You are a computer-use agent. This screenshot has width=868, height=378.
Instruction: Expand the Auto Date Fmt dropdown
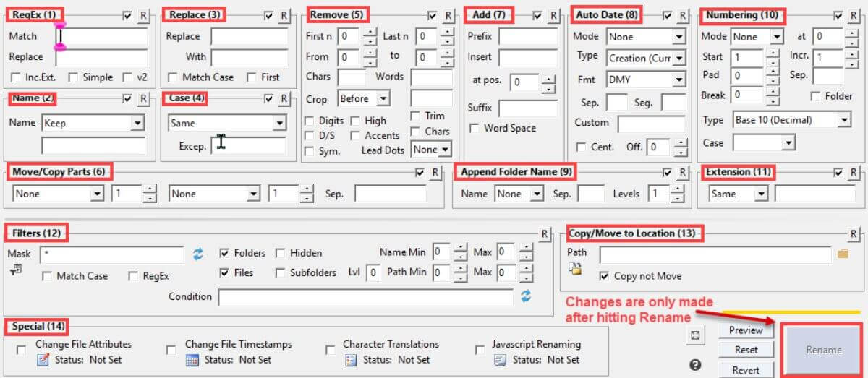point(678,80)
